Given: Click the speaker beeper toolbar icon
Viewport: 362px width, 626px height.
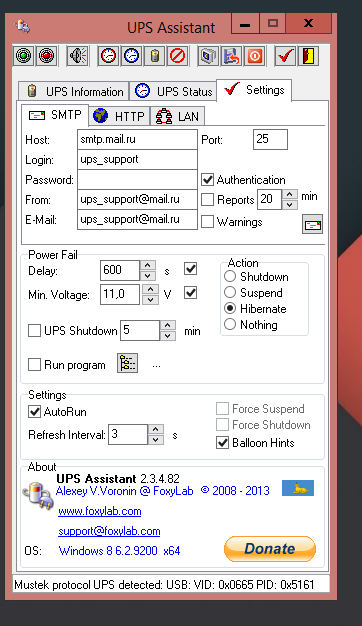Looking at the screenshot, I should click(77, 55).
